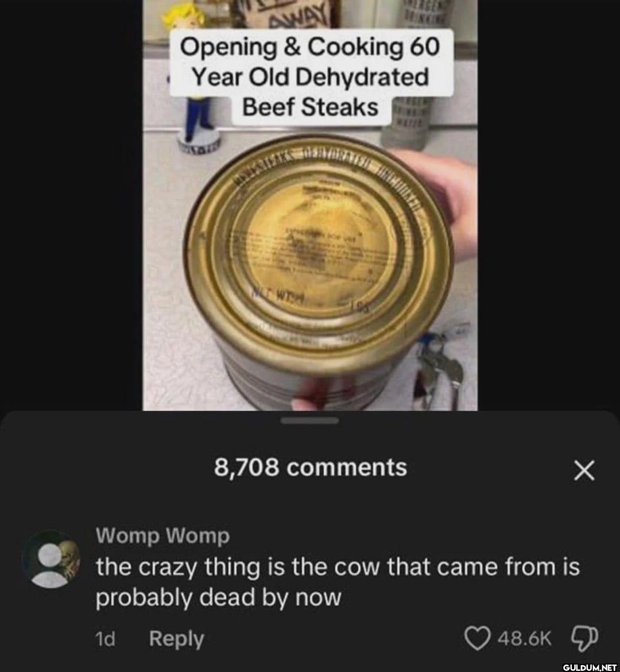Close the comments panel with the X
Screen dimensions: 620x672
584,470
